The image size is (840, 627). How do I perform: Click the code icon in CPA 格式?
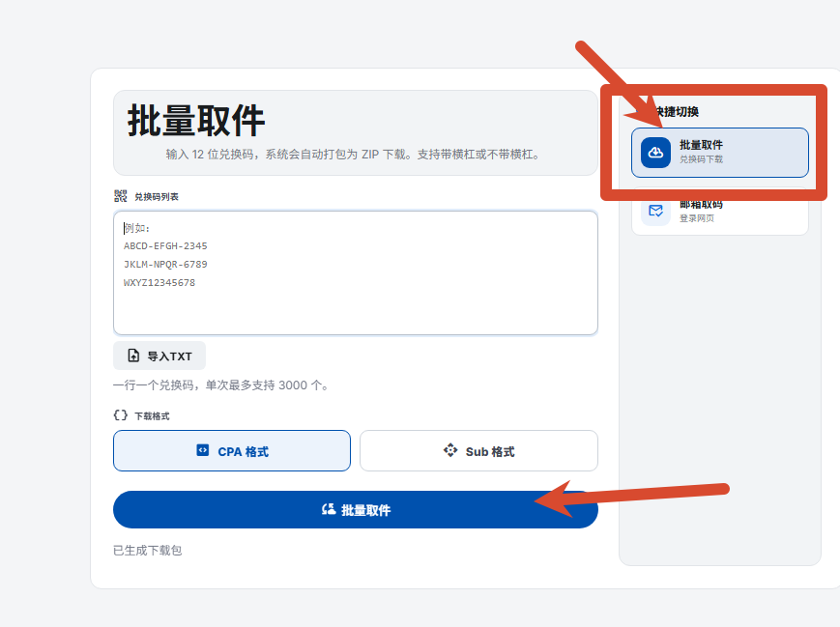[202, 450]
